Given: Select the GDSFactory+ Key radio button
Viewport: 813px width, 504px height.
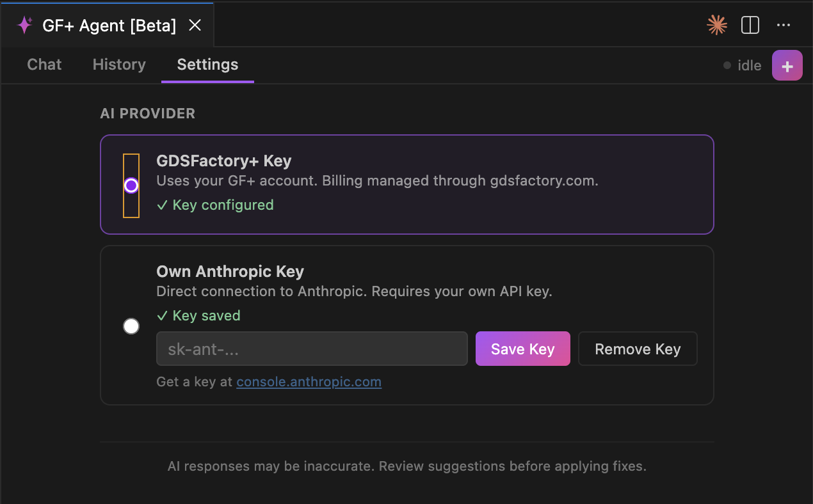Looking at the screenshot, I should click(x=131, y=185).
